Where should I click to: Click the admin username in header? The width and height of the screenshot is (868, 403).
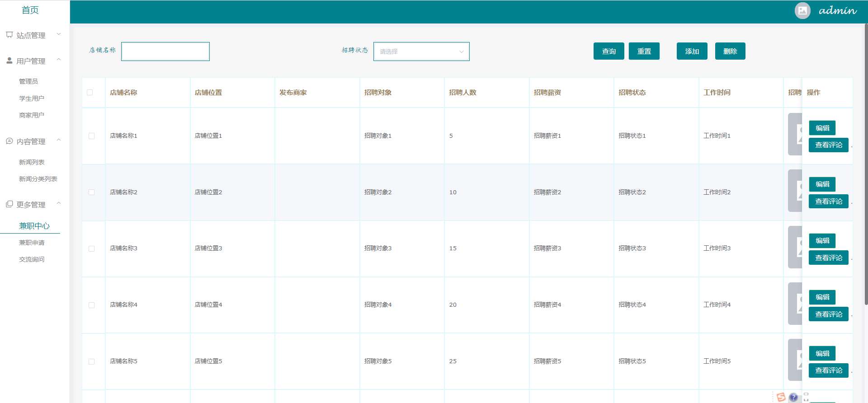tap(838, 10)
